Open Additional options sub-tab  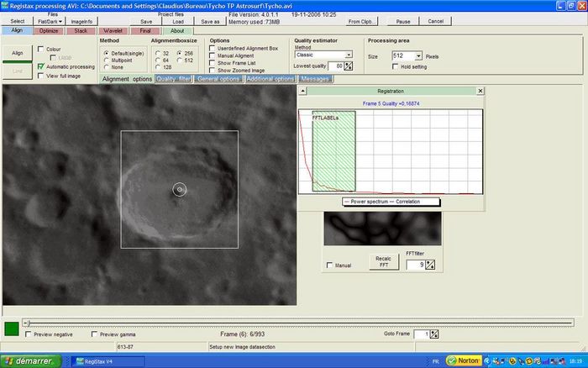(x=270, y=79)
